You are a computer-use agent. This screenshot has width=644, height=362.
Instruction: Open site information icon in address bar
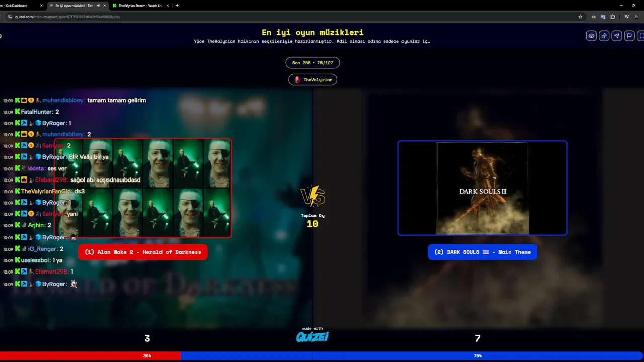coord(9,17)
